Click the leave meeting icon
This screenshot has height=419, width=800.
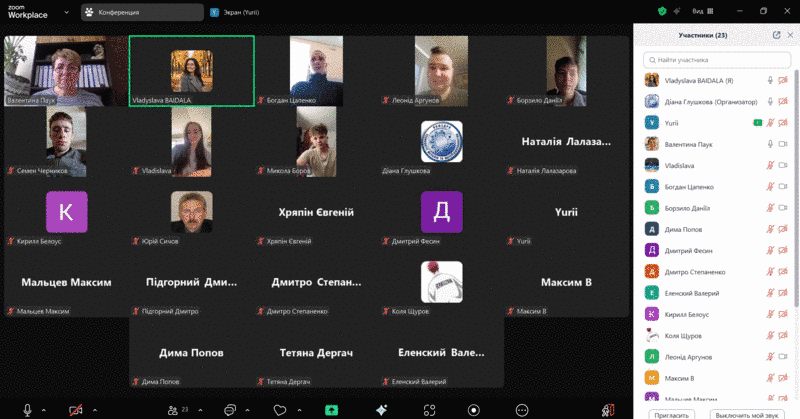[x=607, y=410]
